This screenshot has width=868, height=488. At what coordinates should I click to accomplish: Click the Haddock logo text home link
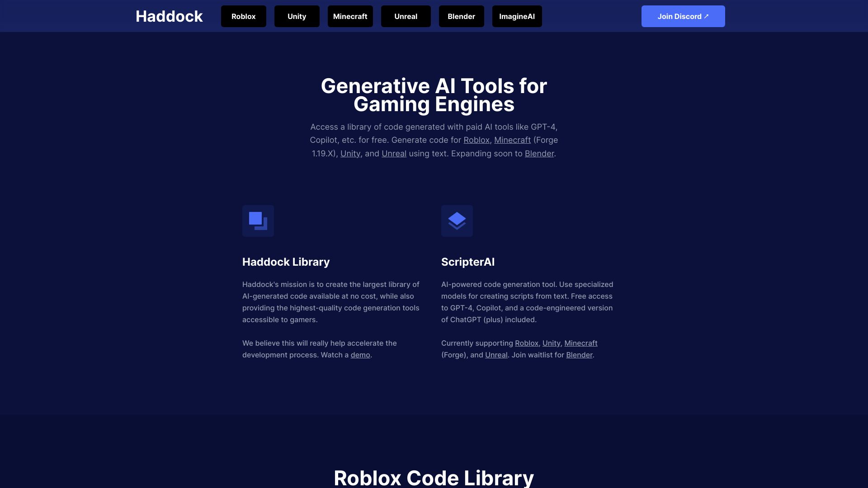pos(169,16)
